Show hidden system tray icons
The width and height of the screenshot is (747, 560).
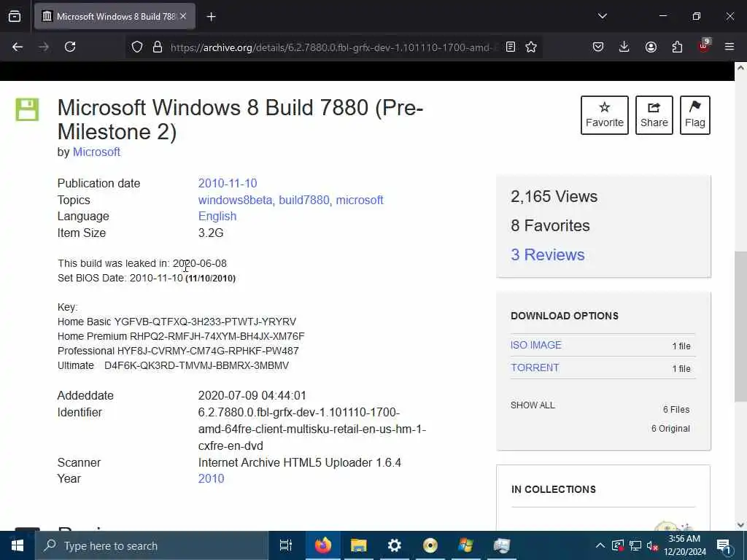[x=600, y=545]
